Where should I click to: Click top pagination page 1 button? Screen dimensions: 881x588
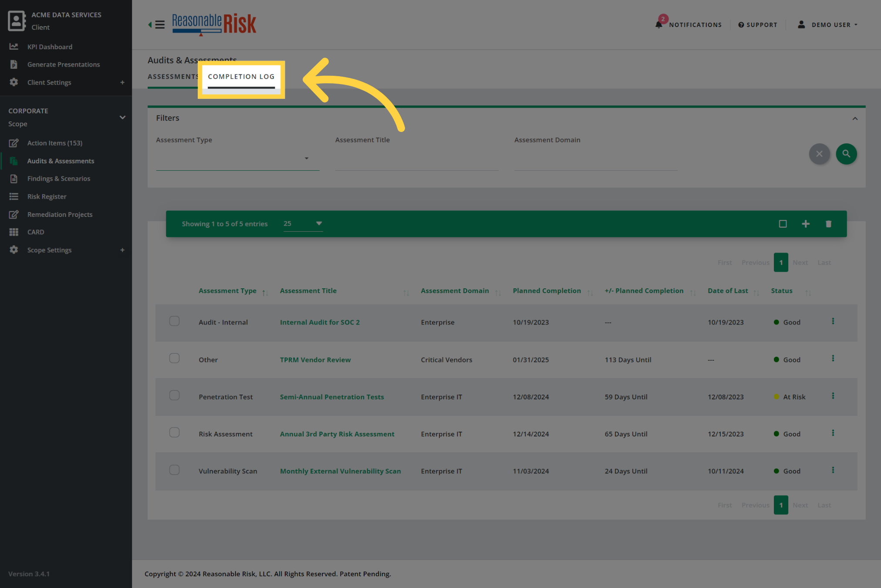click(x=781, y=262)
